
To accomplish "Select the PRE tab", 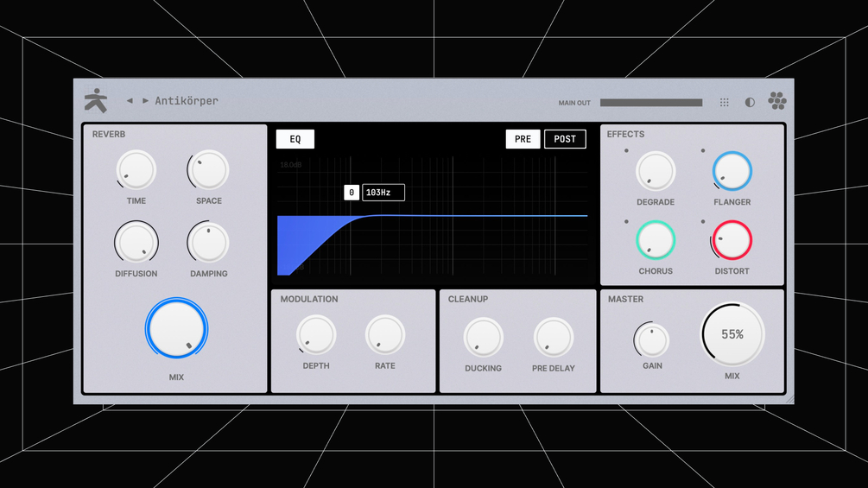I will pyautogui.click(x=523, y=139).
